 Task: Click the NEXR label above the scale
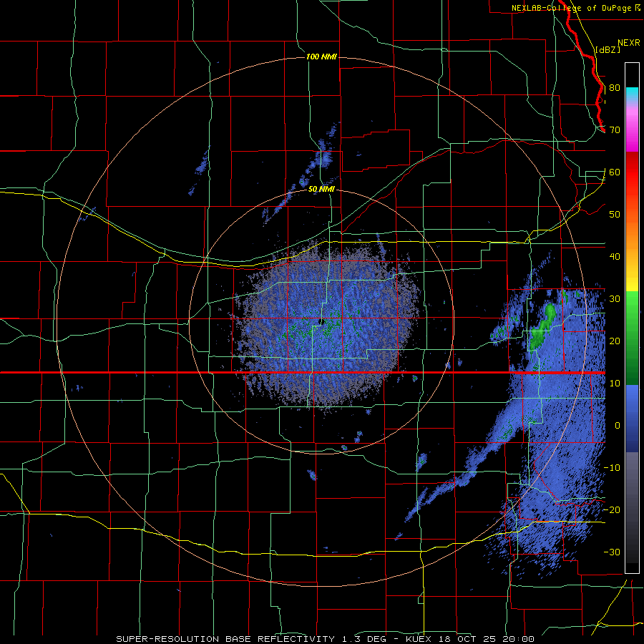pyautogui.click(x=629, y=43)
